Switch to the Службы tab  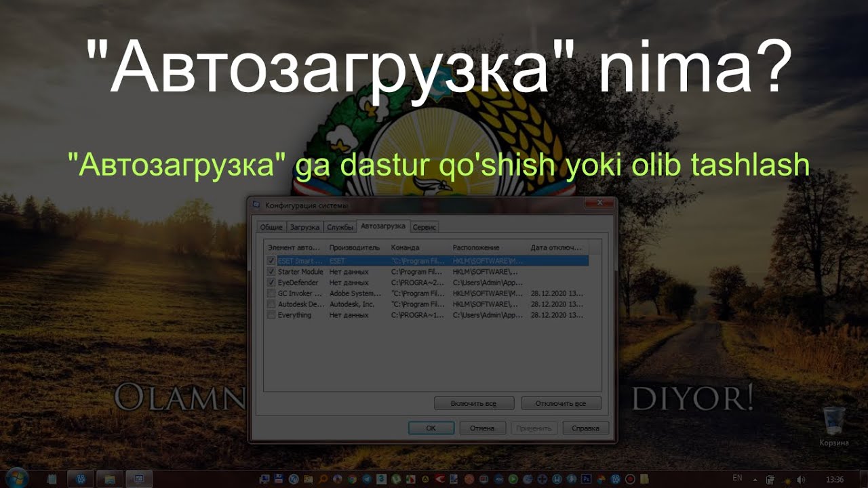tap(339, 227)
